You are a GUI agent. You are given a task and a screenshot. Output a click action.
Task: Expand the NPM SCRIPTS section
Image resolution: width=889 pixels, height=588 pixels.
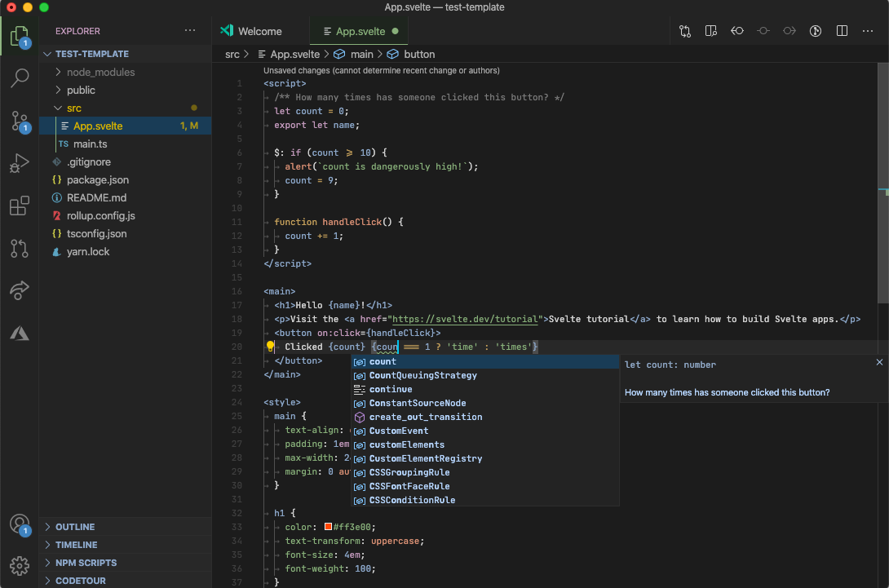click(x=86, y=563)
